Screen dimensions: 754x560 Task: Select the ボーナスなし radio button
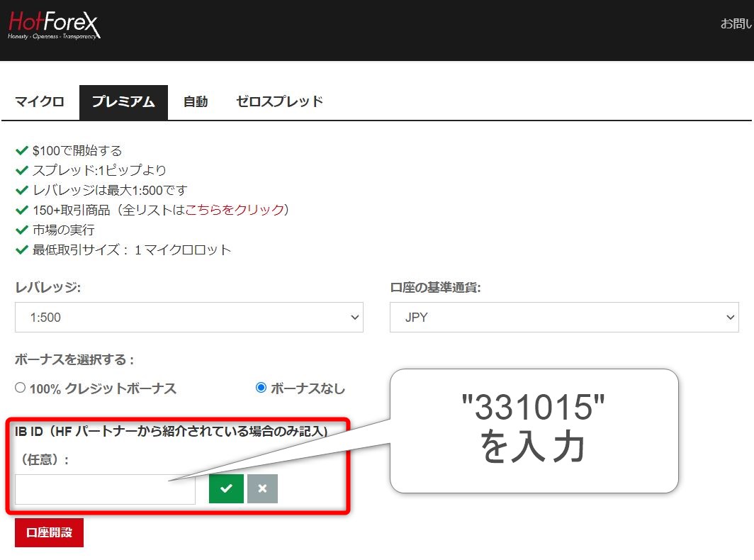[261, 388]
